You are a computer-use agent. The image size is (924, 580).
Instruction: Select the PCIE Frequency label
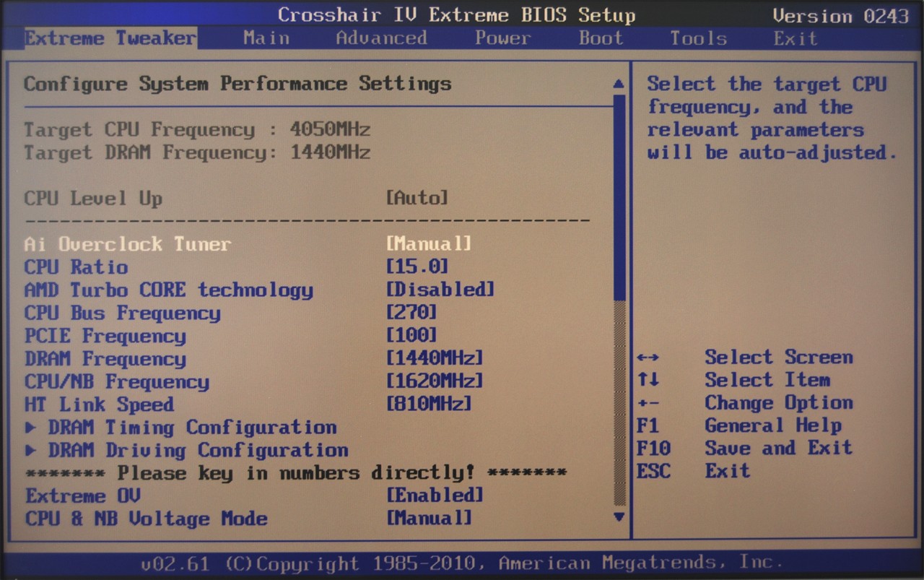click(105, 337)
